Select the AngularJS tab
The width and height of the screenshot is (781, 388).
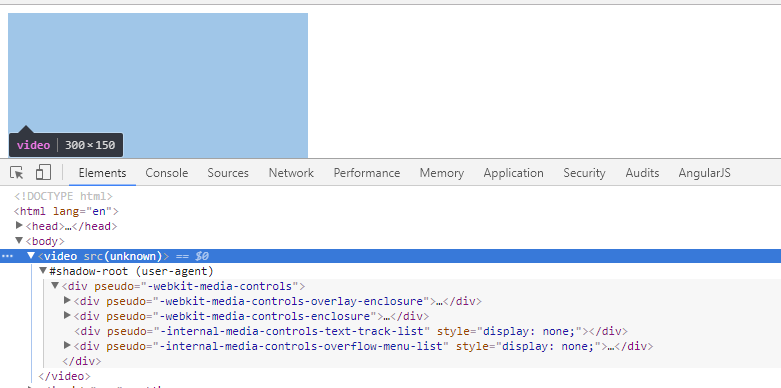pyautogui.click(x=704, y=173)
